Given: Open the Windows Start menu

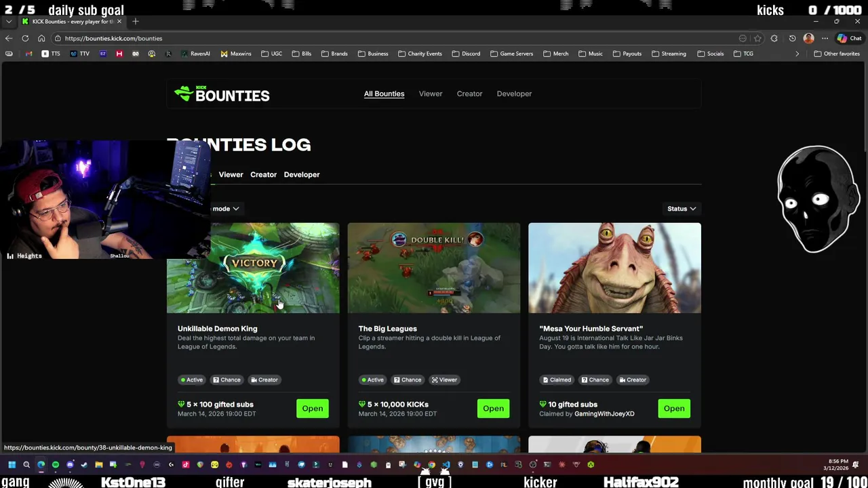Looking at the screenshot, I should coord(12,465).
